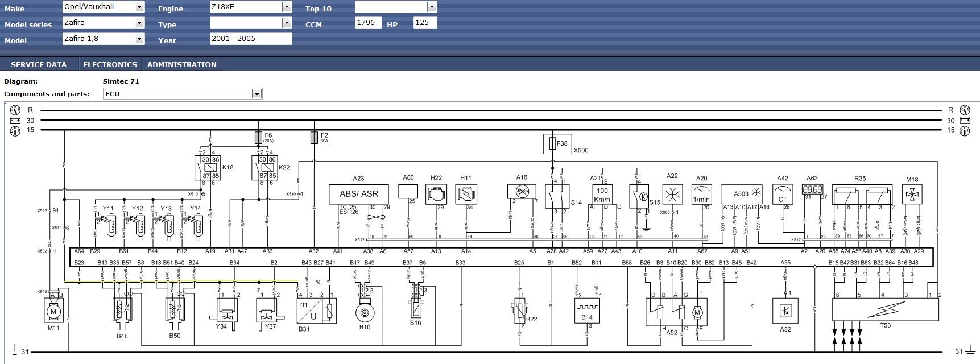Click the ABS/ASR module A23 symbol
The height and width of the screenshot is (364, 980).
[x=359, y=194]
